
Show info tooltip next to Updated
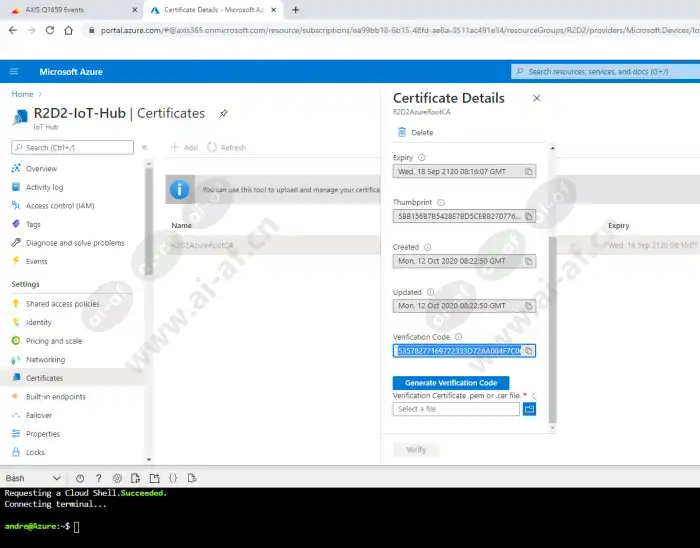430,292
